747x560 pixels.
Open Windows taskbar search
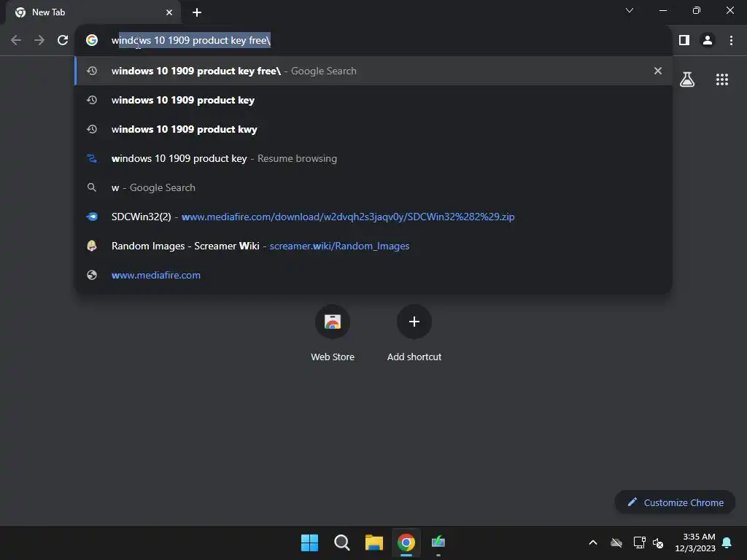coord(341,542)
